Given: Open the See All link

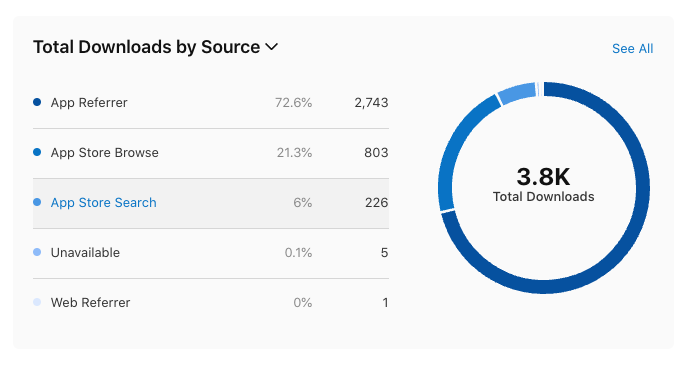Looking at the screenshot, I should [x=632, y=48].
